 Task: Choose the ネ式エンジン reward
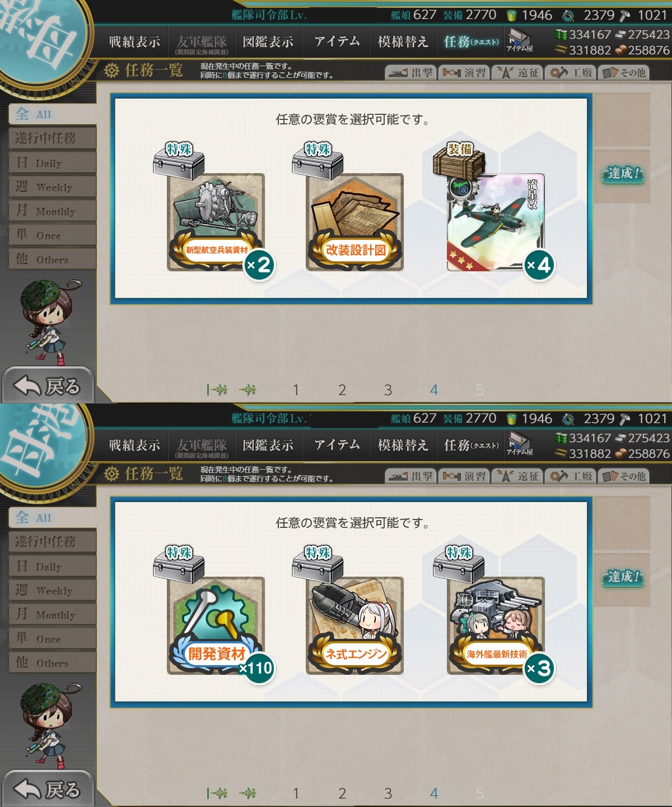coord(355,625)
